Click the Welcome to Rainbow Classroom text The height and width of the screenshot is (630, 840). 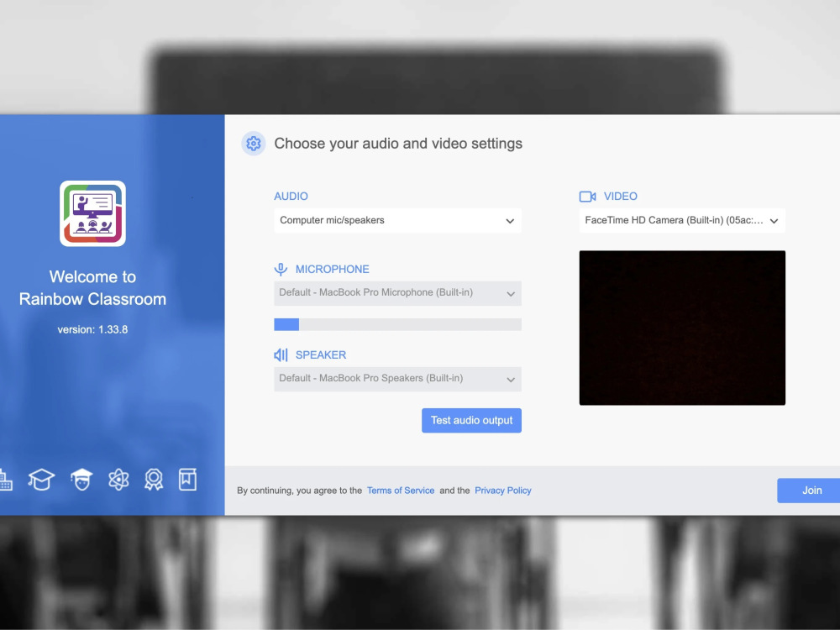tap(92, 287)
